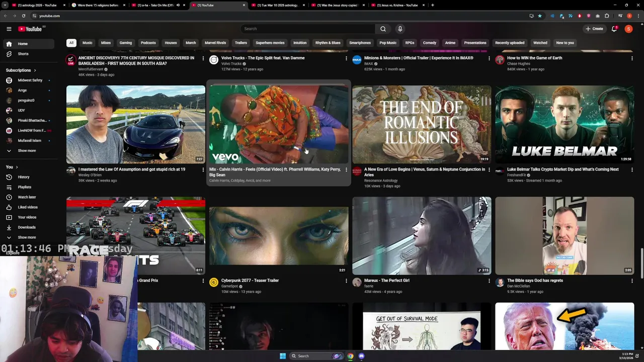
Task: Click the browser address bar
Action: point(277,16)
